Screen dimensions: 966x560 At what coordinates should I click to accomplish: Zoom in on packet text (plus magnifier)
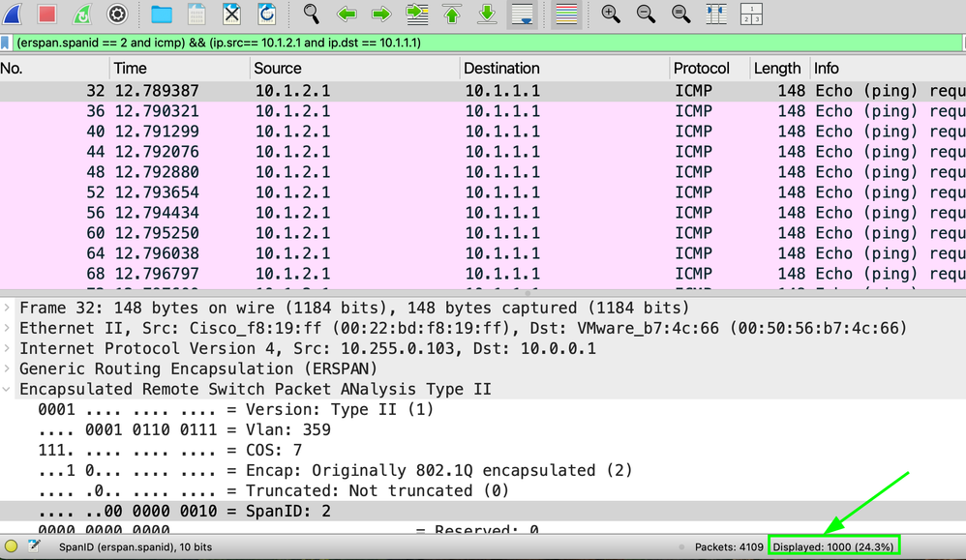(611, 14)
